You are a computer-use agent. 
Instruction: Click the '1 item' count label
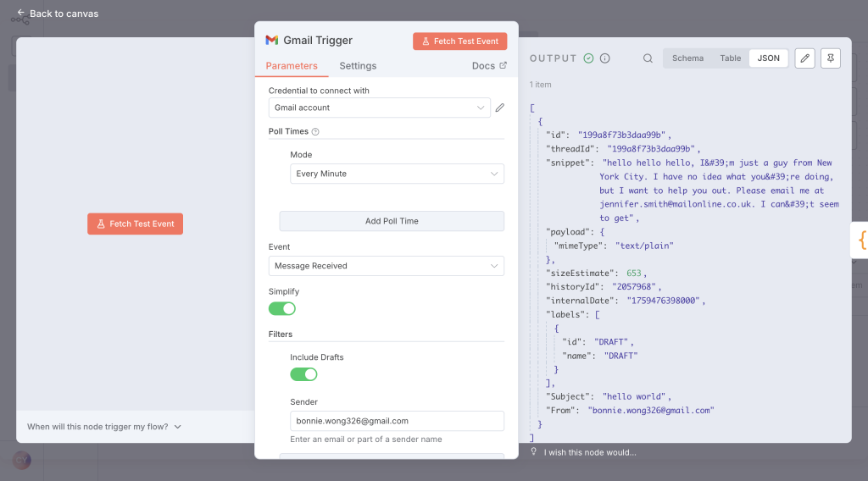(x=540, y=85)
